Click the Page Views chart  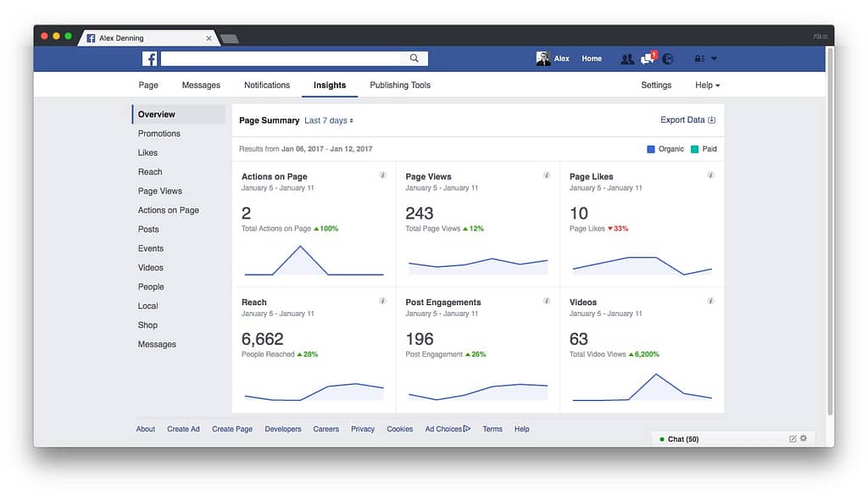[478, 266]
